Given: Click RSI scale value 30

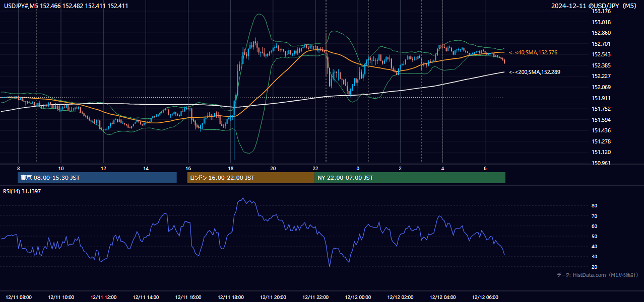Looking at the screenshot, I should 595,257.
